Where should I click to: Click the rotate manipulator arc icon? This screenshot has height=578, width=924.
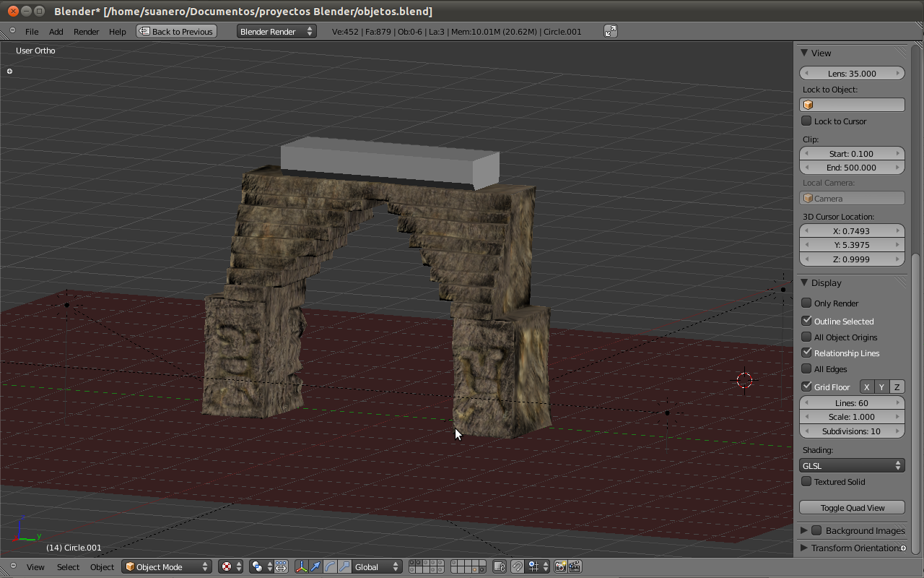pyautogui.click(x=330, y=567)
